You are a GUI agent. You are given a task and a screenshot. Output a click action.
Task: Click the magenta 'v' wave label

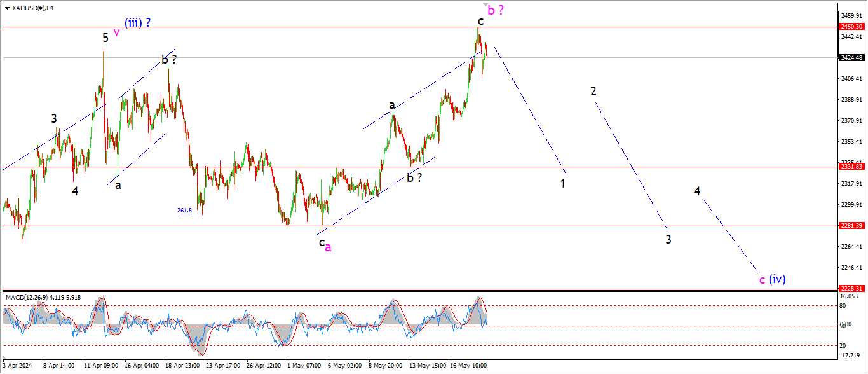pyautogui.click(x=116, y=32)
